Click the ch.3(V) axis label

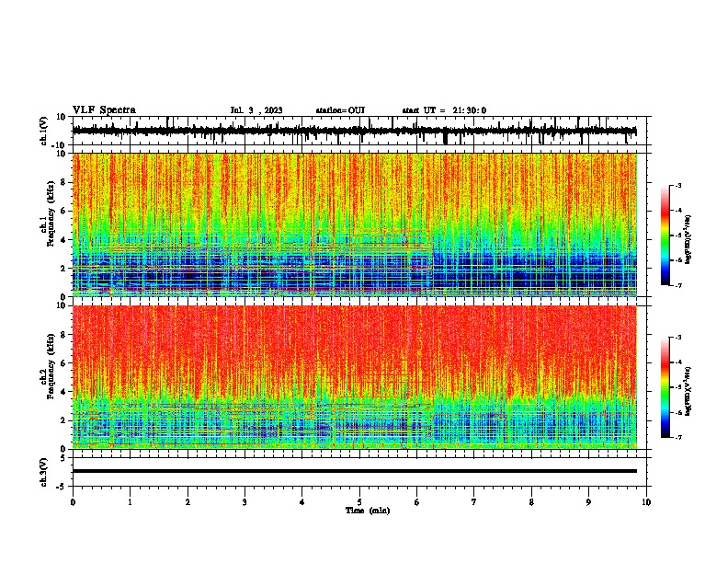[44, 472]
